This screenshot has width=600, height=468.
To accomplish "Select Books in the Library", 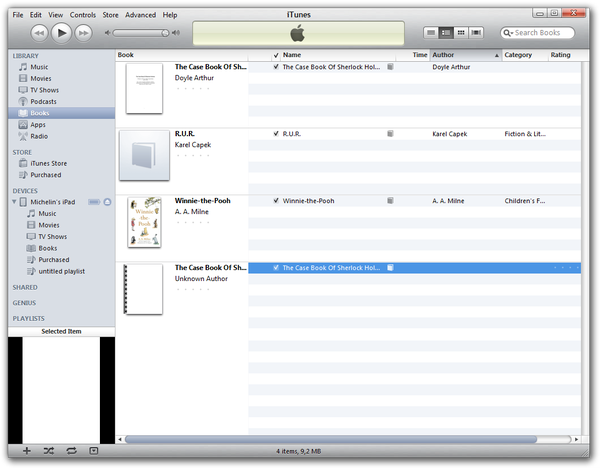I will [x=61, y=113].
